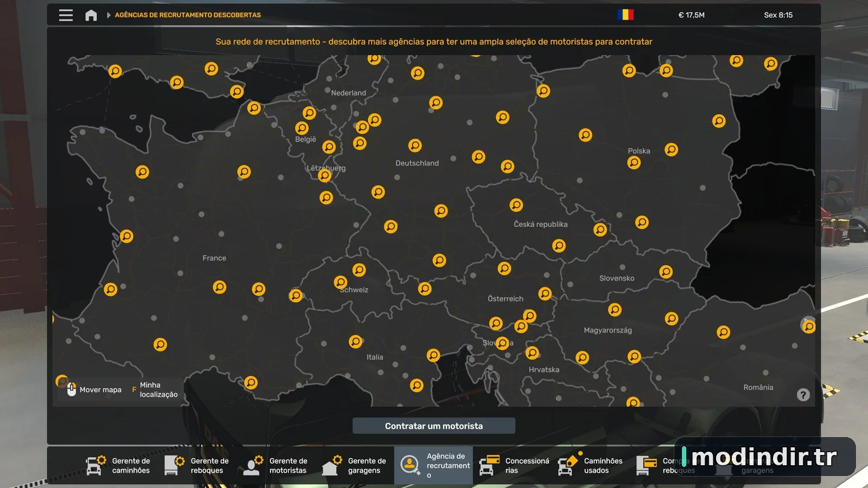Select the Agência de recrutamento tab
This screenshot has height=488, width=868.
tap(433, 465)
